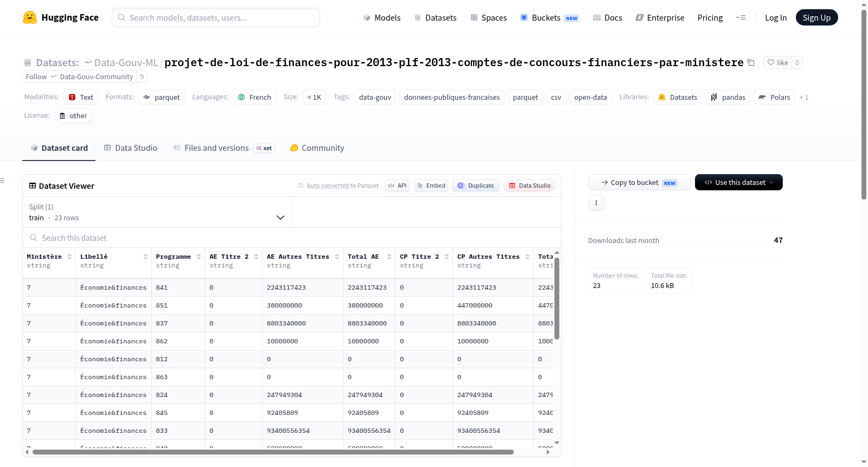Click the Embed button

click(431, 185)
